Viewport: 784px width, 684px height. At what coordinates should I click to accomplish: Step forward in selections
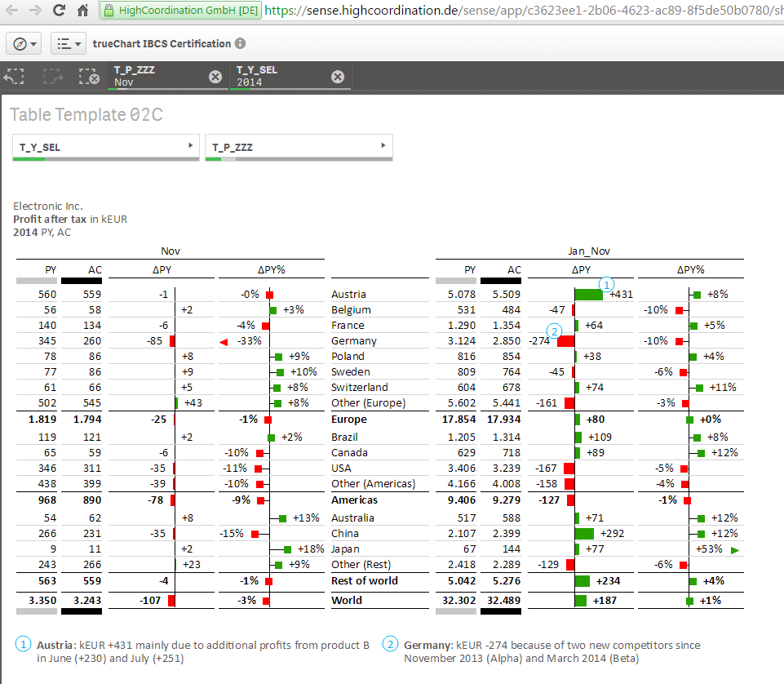[53, 76]
